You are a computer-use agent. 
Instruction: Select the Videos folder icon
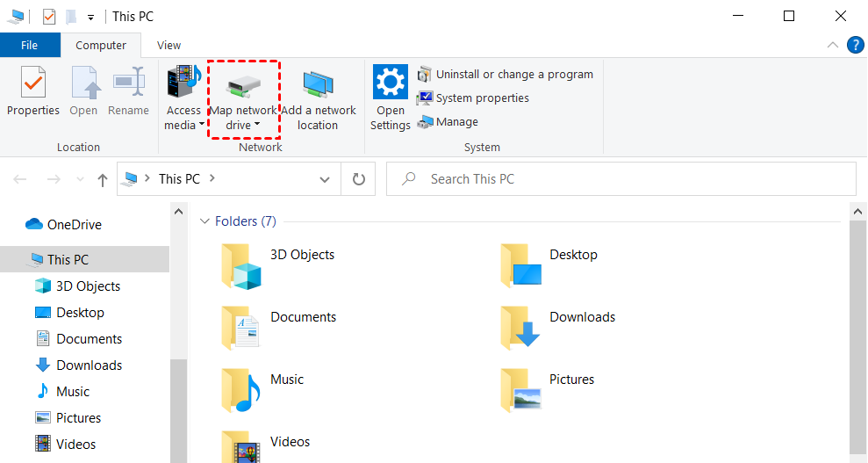point(240,447)
